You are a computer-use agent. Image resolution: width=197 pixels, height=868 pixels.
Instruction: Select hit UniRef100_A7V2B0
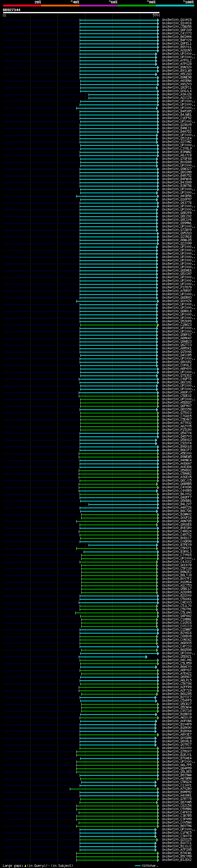point(177,789)
